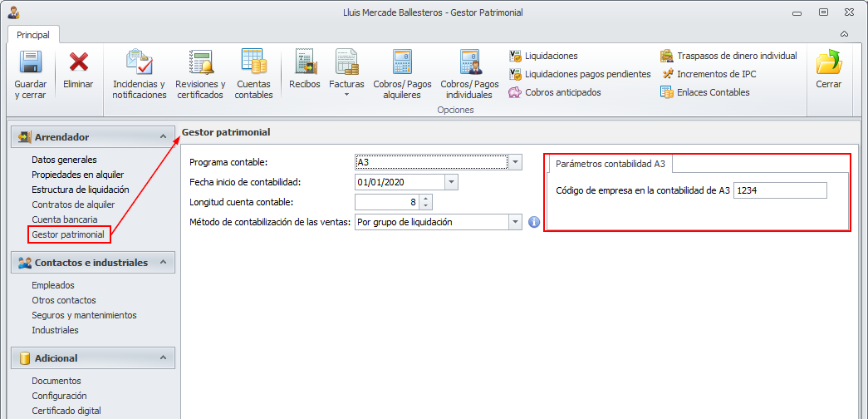Click the info icon beside método de contabilización
Viewport: 868px width, 419px height.
point(533,222)
